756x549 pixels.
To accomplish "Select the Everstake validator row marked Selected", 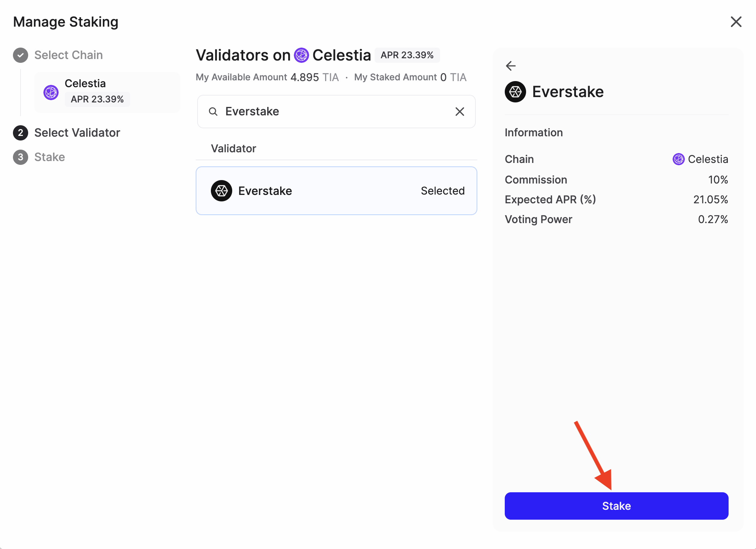I will (x=336, y=191).
